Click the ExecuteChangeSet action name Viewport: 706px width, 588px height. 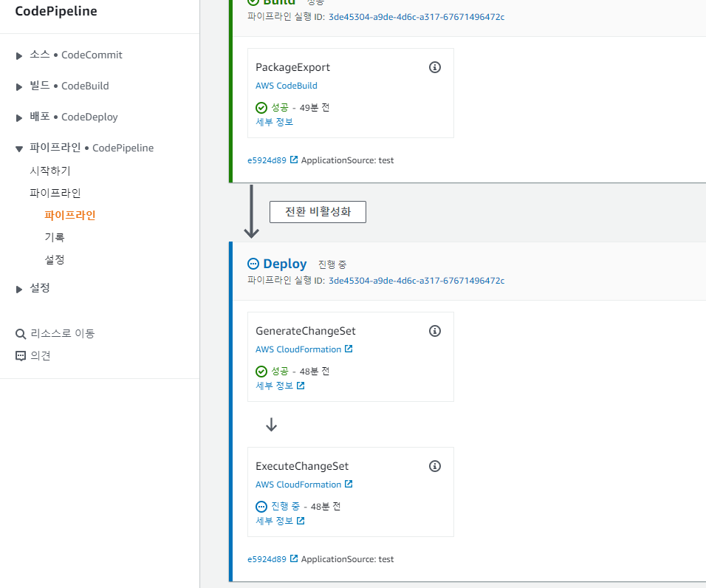click(301, 466)
